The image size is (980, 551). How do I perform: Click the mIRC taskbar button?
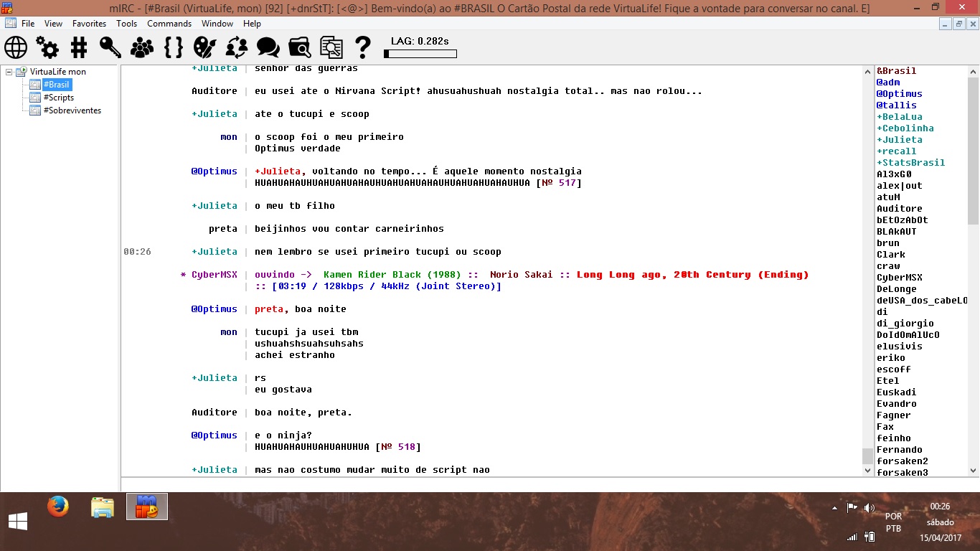147,507
